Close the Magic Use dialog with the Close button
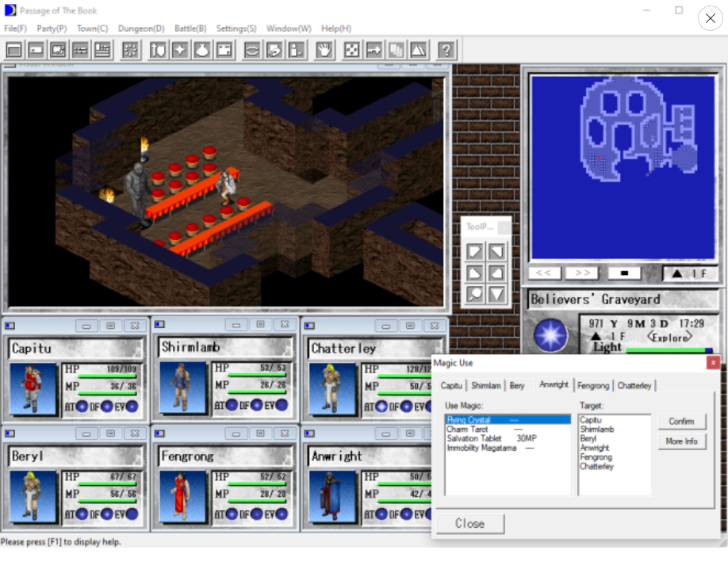Viewport: 728px width, 569px height. (x=469, y=524)
